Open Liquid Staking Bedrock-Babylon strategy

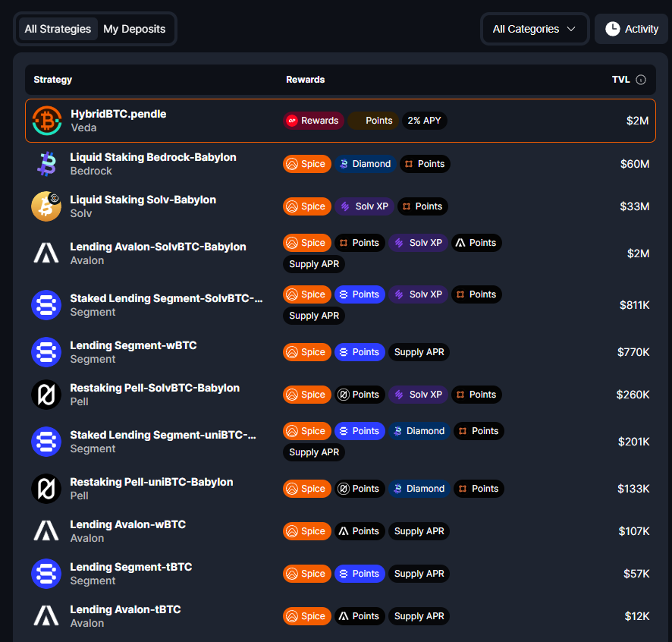tap(153, 157)
